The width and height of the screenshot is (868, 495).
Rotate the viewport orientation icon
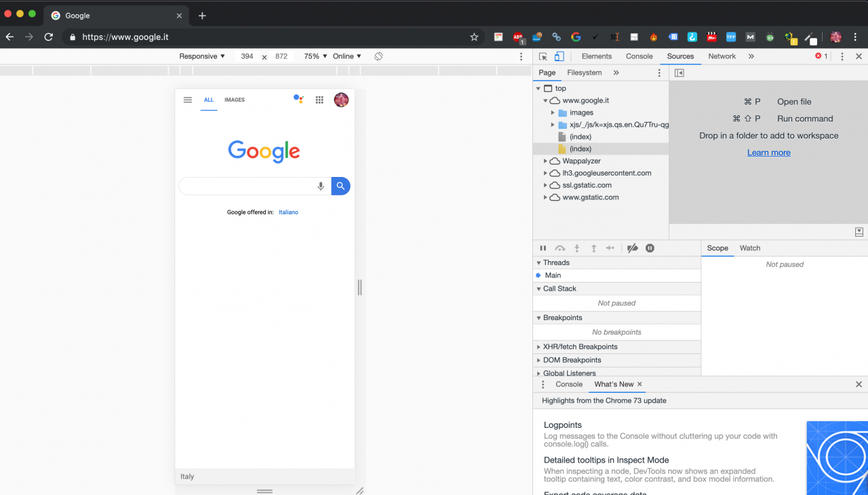coord(378,56)
